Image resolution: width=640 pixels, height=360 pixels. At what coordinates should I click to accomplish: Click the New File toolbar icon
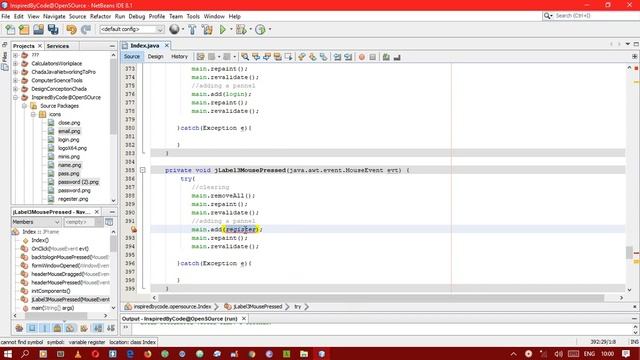(x=10, y=29)
